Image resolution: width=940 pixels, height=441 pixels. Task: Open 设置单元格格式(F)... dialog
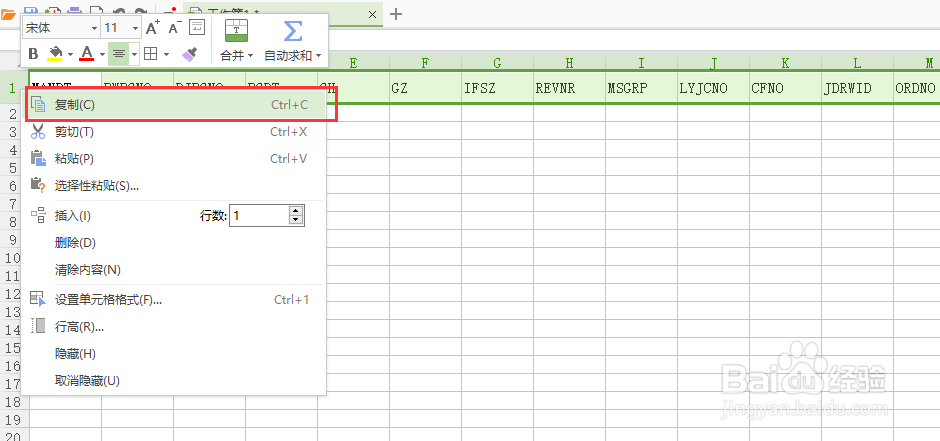click(174, 300)
